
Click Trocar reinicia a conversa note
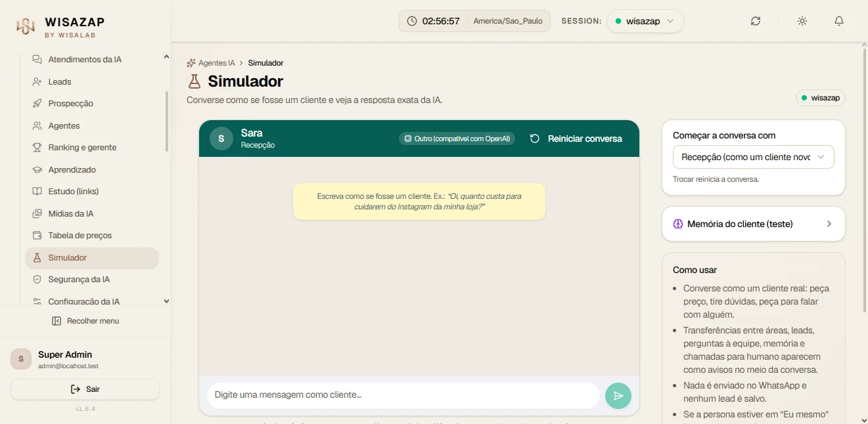pos(716,179)
